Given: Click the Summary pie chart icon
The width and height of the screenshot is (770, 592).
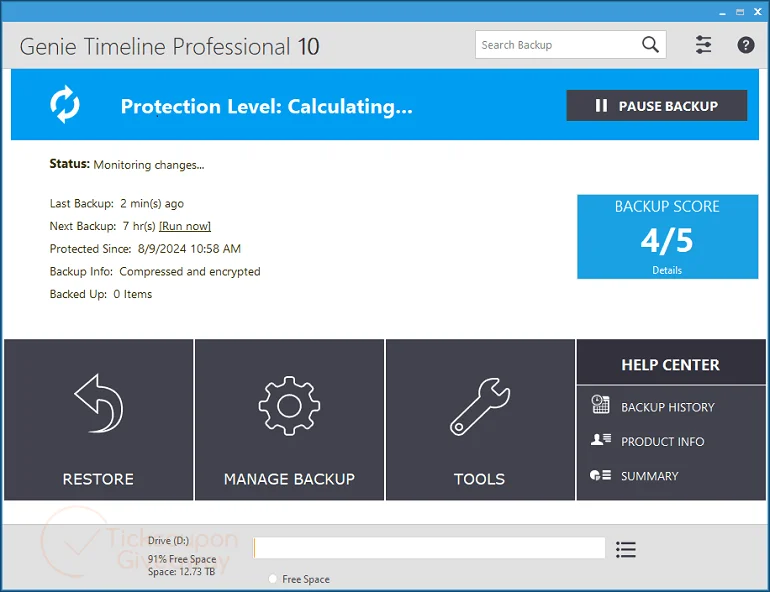Looking at the screenshot, I should 600,475.
